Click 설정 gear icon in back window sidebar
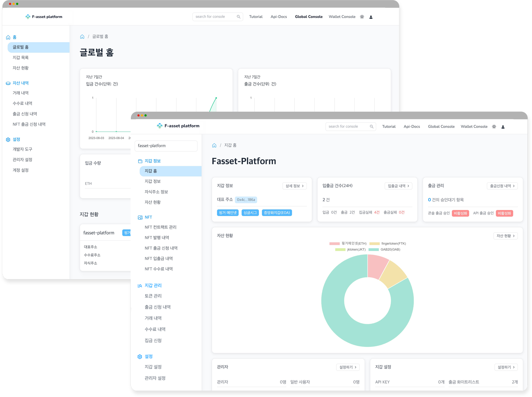This screenshot has width=532, height=397. 8,139
